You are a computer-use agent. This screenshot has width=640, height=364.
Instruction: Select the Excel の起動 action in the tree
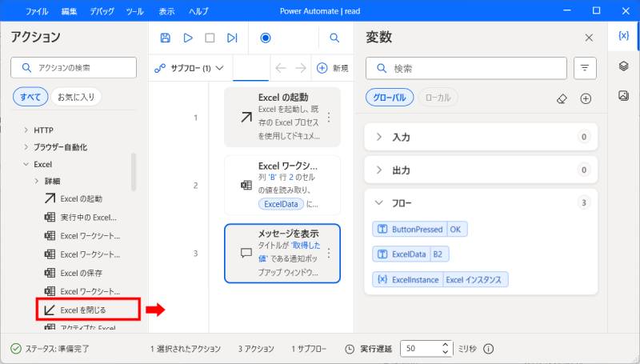tap(73, 198)
